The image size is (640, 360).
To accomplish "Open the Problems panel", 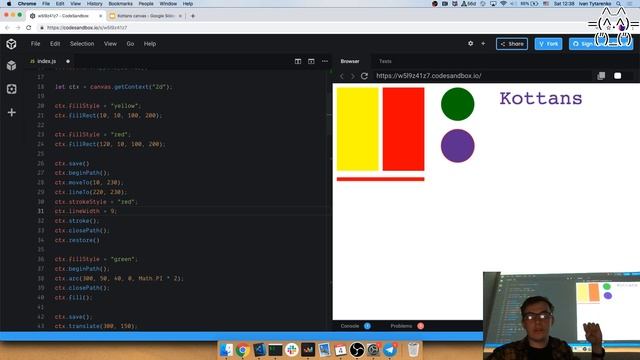I will pos(401,326).
